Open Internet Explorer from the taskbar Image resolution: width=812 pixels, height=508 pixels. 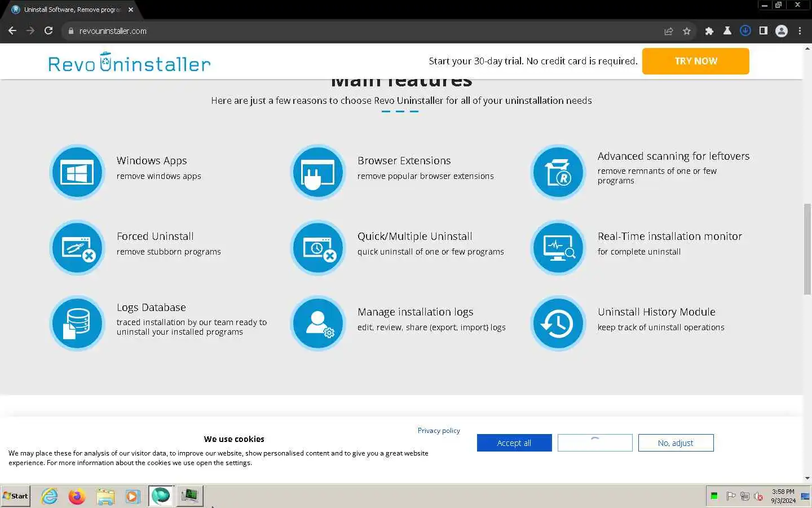tap(50, 496)
